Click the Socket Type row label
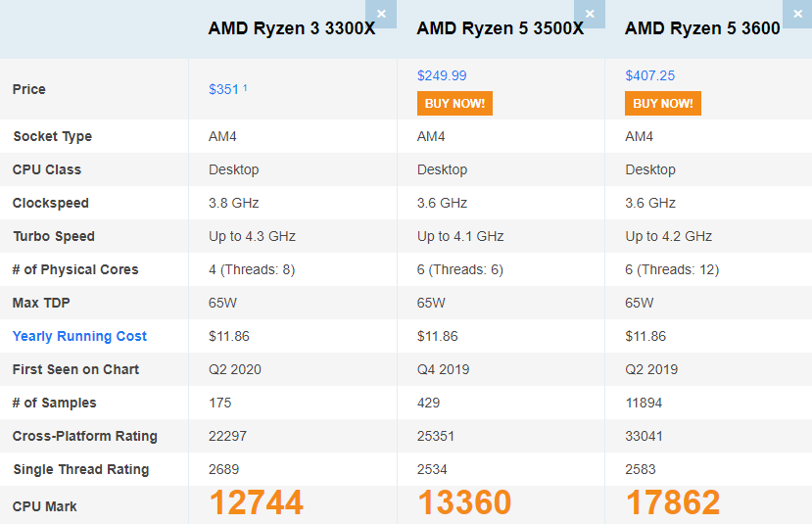The image size is (812, 524). pyautogui.click(x=52, y=136)
